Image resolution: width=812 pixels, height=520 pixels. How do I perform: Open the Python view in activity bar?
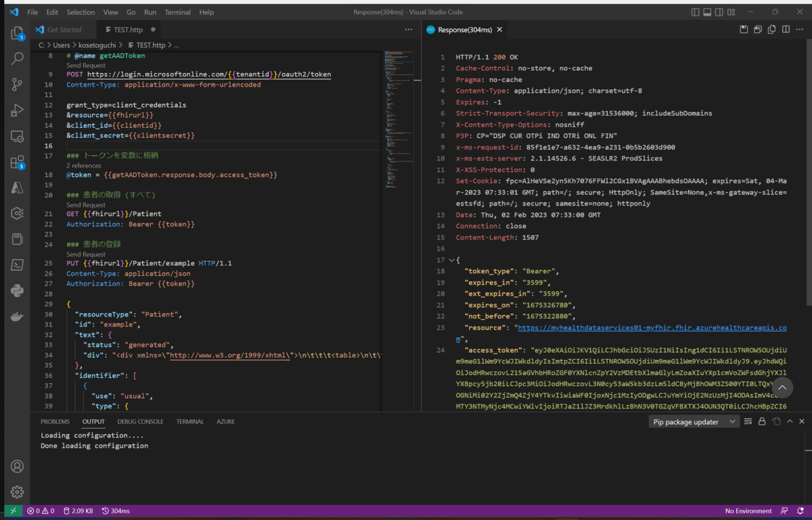click(x=17, y=291)
